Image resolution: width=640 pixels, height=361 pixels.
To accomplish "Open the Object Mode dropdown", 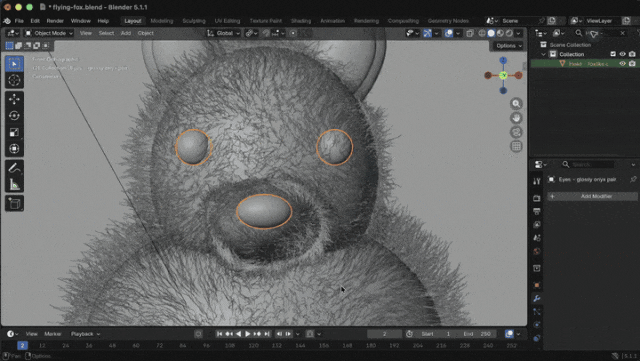I will 49,33.
